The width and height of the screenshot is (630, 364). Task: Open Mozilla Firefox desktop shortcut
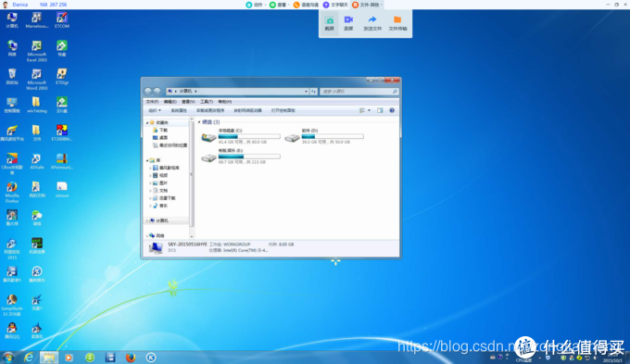click(x=12, y=192)
